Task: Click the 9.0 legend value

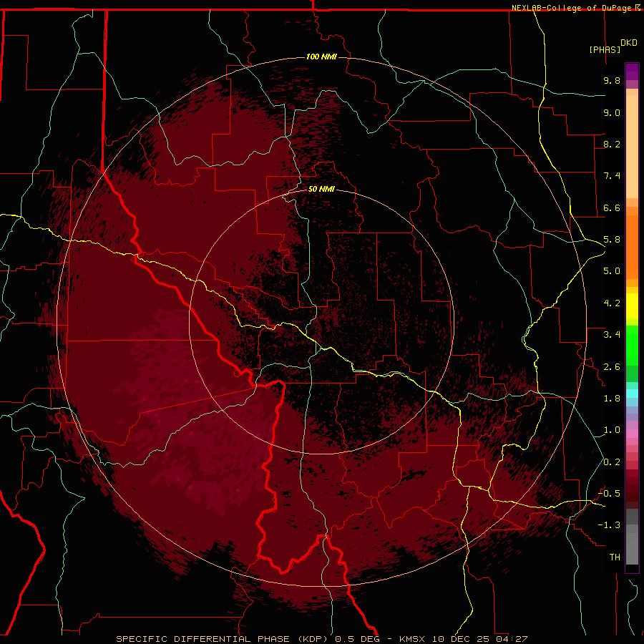Action: pos(612,112)
